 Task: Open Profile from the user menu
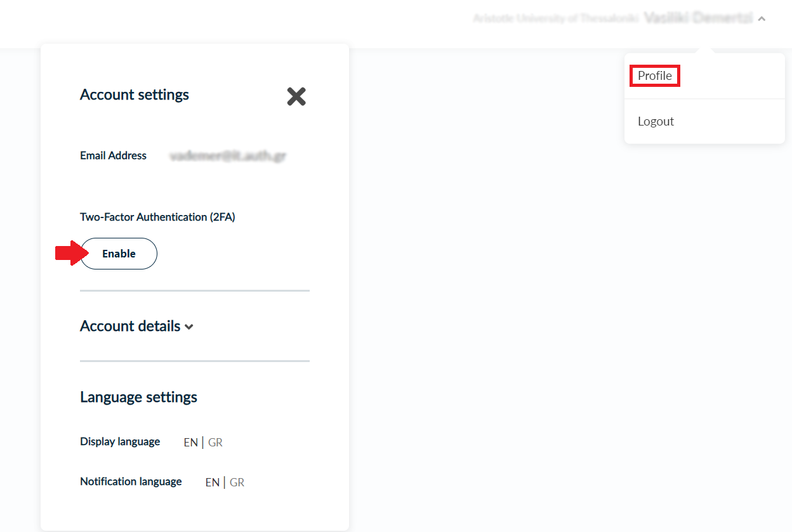coord(654,76)
